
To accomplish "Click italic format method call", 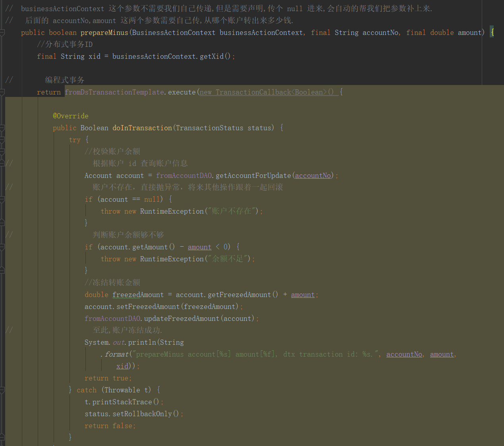I will click(x=116, y=354).
